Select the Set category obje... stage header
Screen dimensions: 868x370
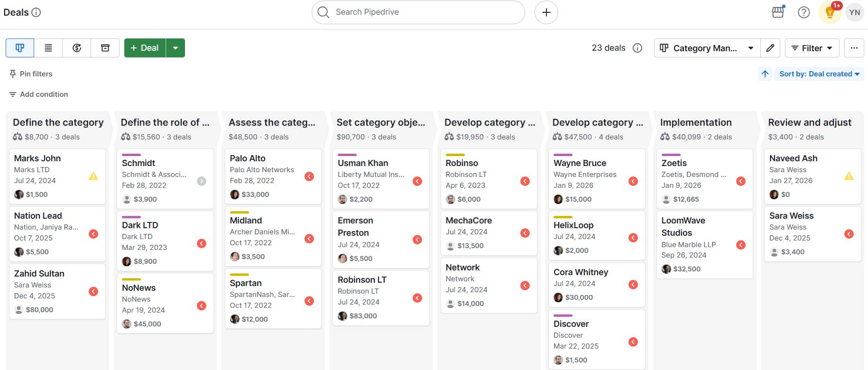(x=381, y=122)
